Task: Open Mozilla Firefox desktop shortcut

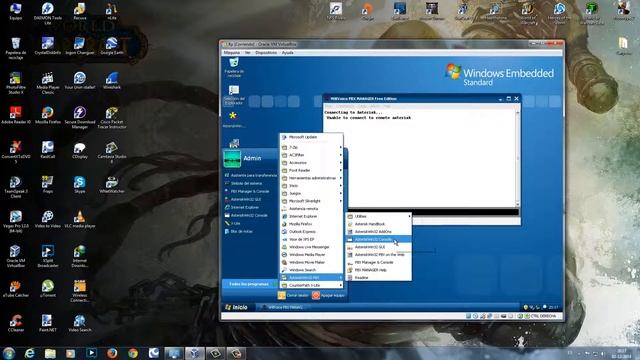Action: click(48, 115)
